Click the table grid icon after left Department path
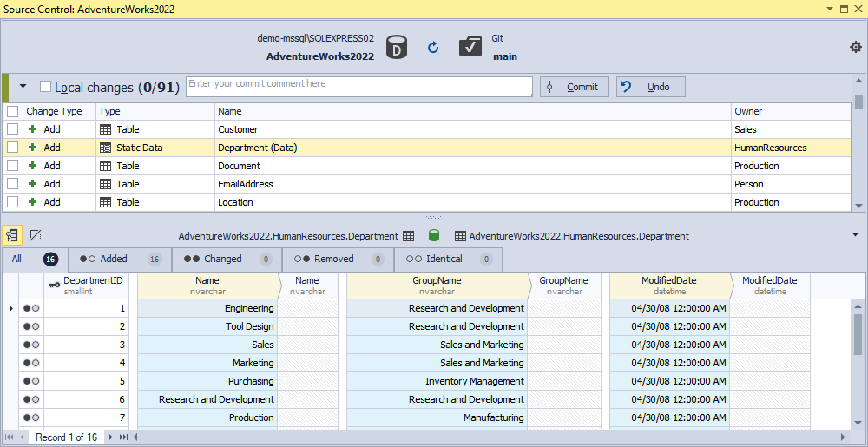 (408, 236)
